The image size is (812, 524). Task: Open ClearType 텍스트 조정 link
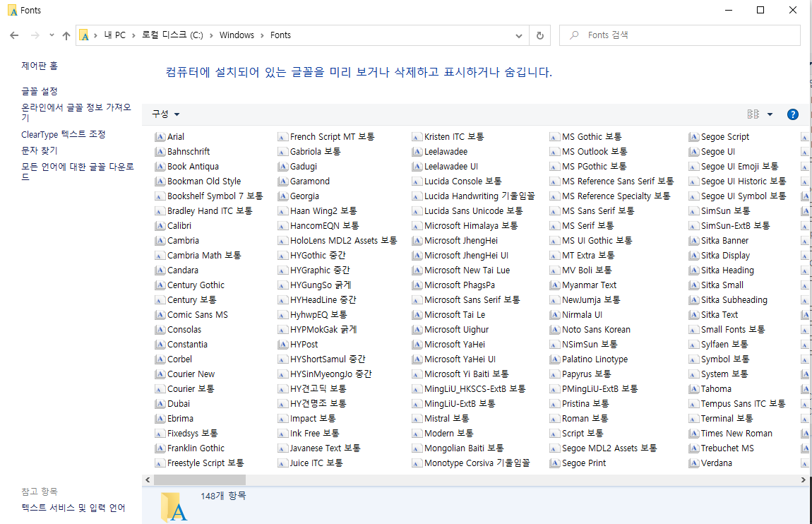[x=63, y=134]
